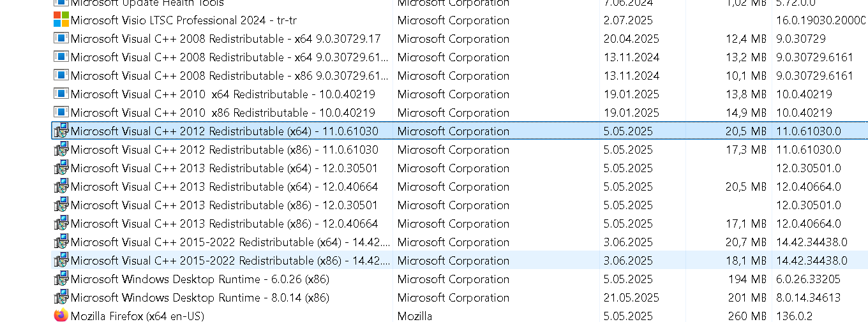Click the installer icon of Visual C++ 2012 (x86)
The width and height of the screenshot is (868, 322).
click(x=61, y=149)
